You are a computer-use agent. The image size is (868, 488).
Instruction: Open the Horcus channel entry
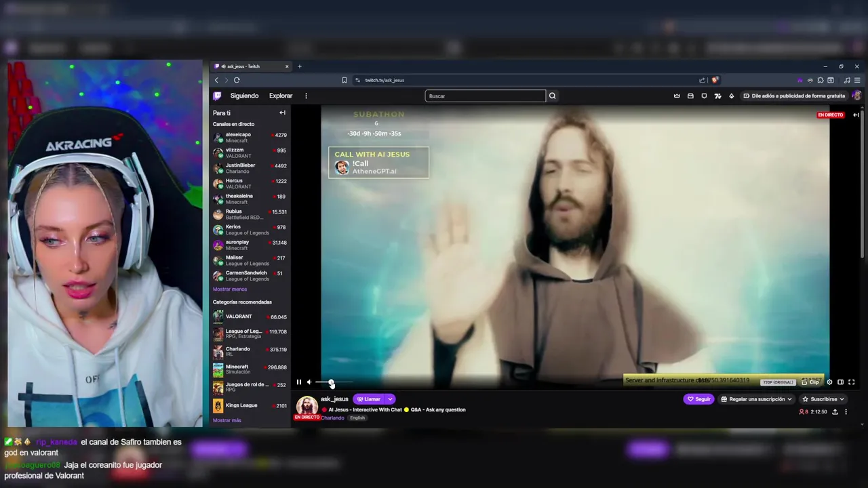[250, 183]
